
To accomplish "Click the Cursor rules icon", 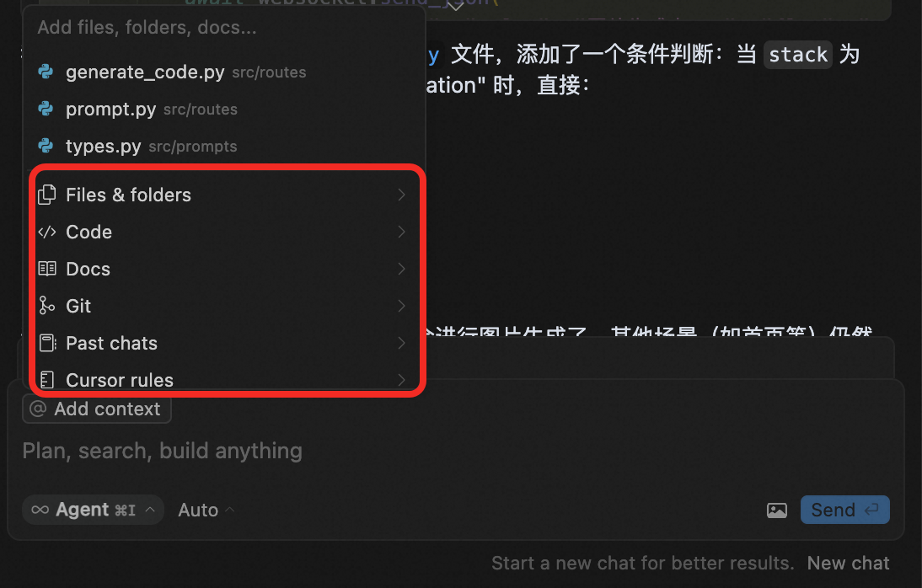I will [x=47, y=380].
